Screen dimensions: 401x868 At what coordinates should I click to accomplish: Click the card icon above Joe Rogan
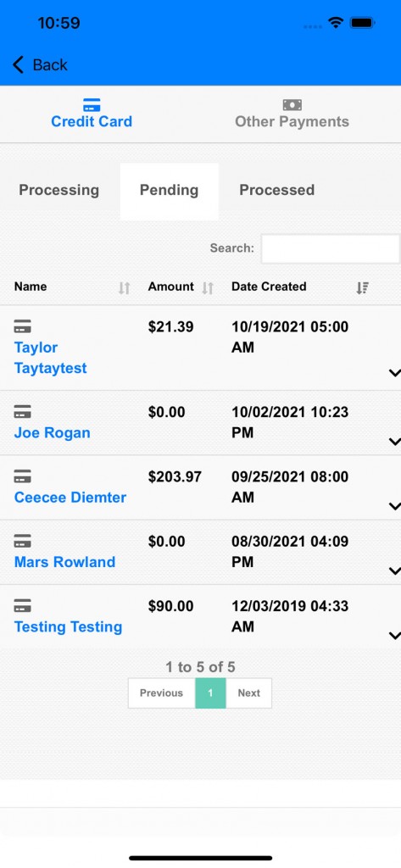click(23, 412)
